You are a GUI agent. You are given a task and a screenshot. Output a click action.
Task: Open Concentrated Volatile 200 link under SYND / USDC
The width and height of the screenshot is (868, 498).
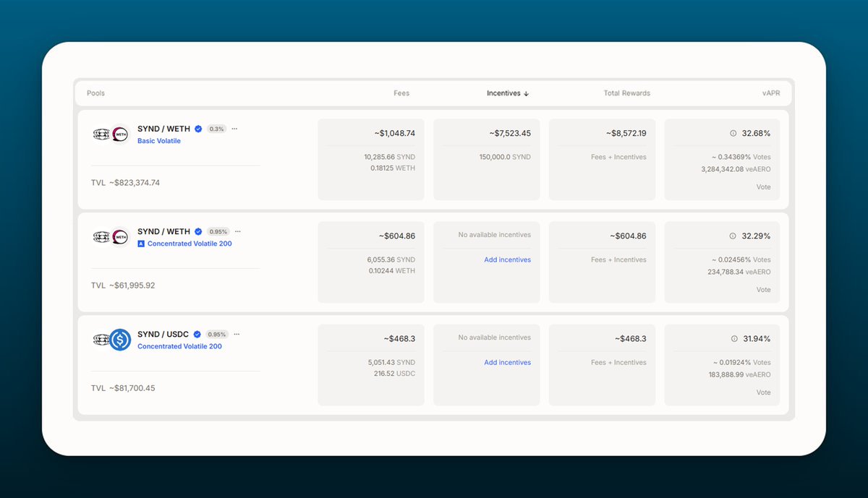click(179, 347)
